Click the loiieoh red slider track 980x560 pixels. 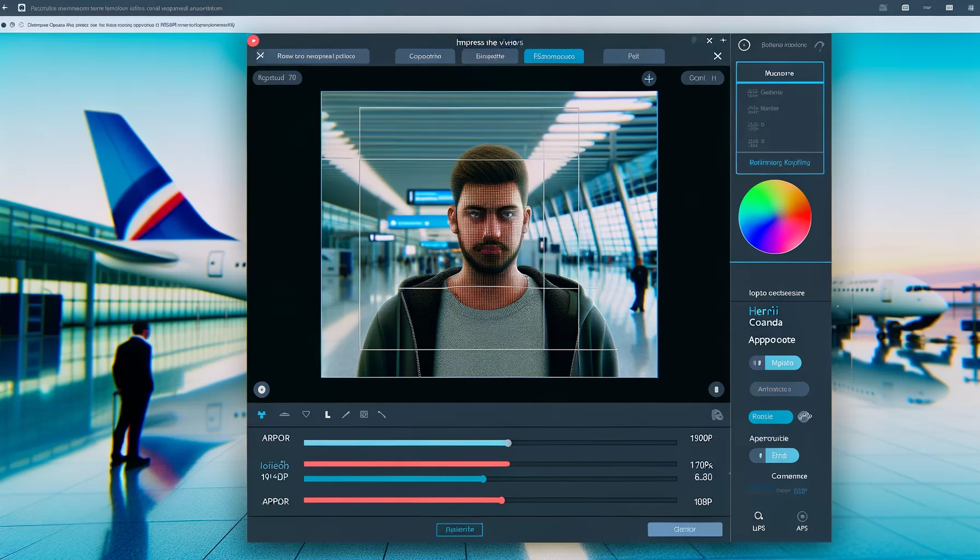pyautogui.click(x=490, y=464)
